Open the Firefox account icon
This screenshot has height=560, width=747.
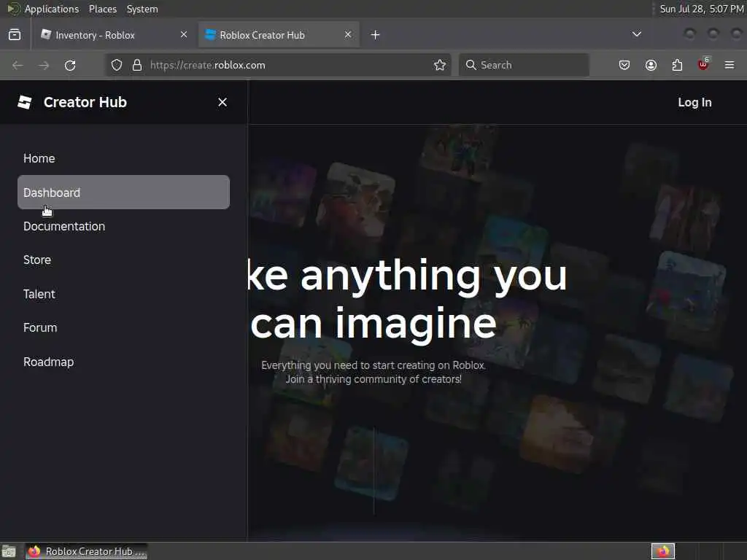pyautogui.click(x=651, y=65)
